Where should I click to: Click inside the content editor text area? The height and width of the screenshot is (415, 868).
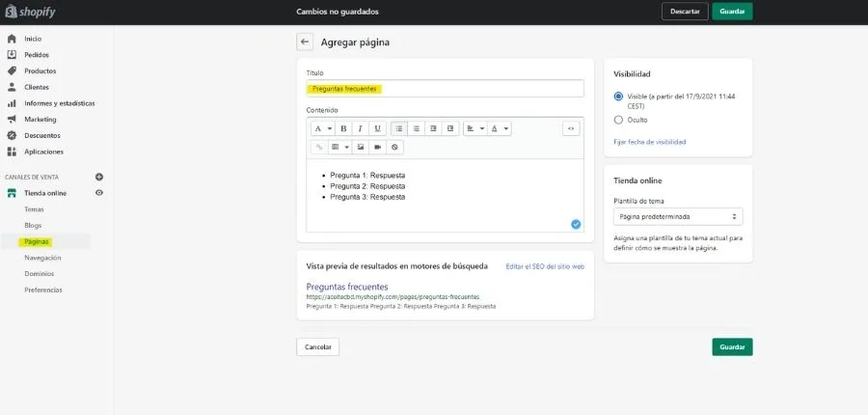tap(445, 195)
